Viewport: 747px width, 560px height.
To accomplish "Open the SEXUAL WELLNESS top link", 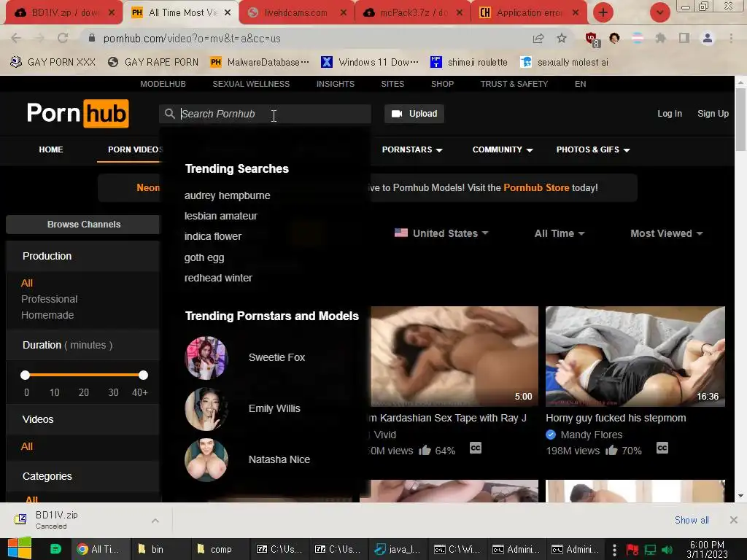I will pyautogui.click(x=251, y=84).
